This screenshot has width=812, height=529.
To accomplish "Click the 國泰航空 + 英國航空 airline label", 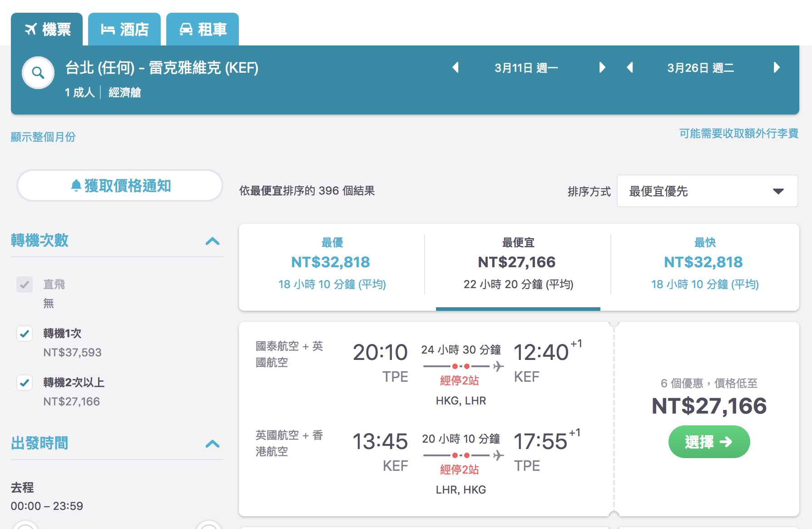I will (x=289, y=354).
